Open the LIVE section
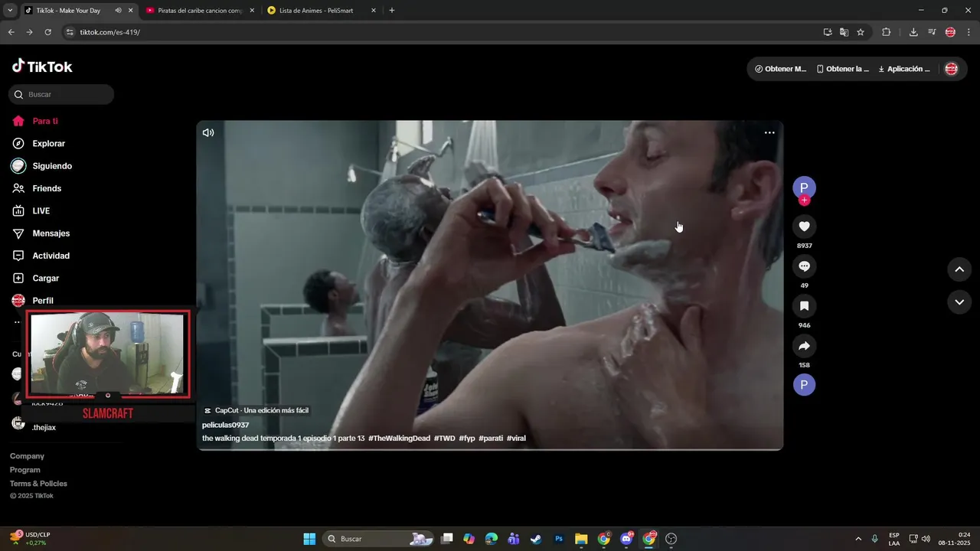The width and height of the screenshot is (980, 551). (41, 210)
